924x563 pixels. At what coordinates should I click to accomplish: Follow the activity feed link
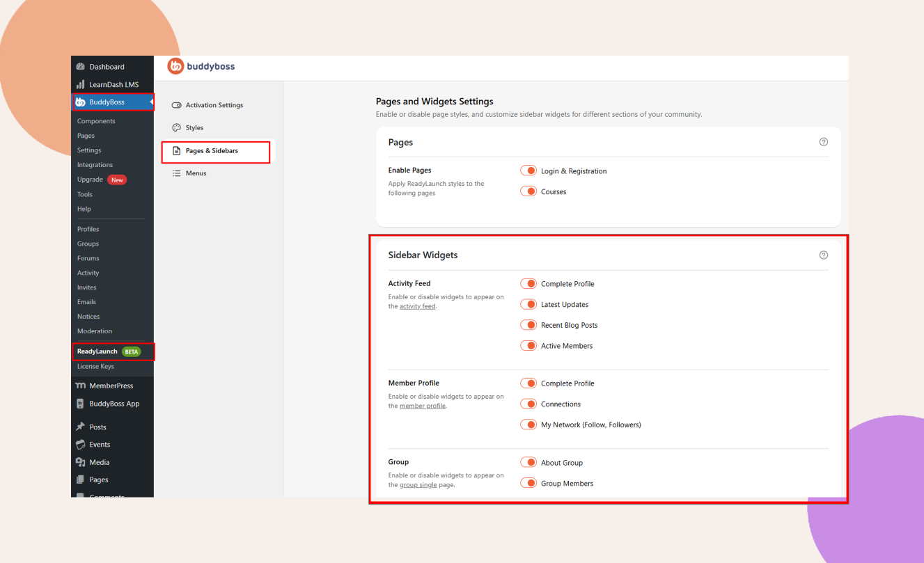(418, 306)
